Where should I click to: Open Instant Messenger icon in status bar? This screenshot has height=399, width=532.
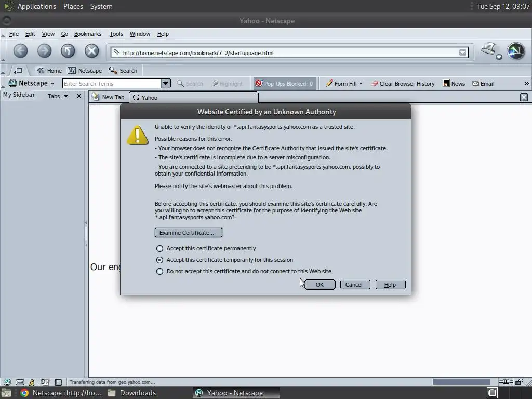tap(32, 382)
